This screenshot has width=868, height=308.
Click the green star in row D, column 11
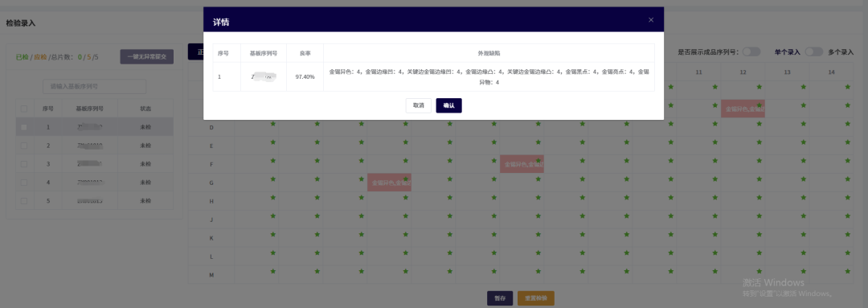point(714,124)
